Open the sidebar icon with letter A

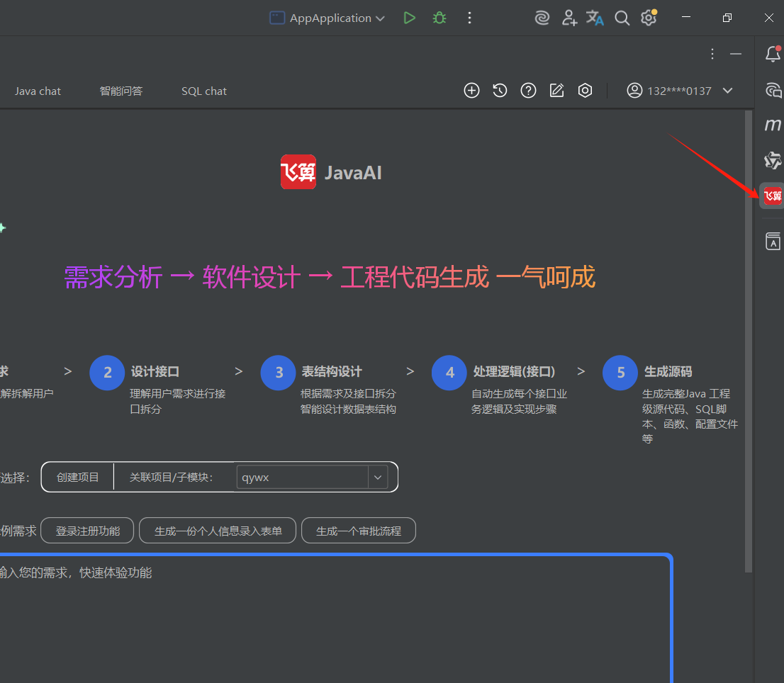tap(773, 242)
